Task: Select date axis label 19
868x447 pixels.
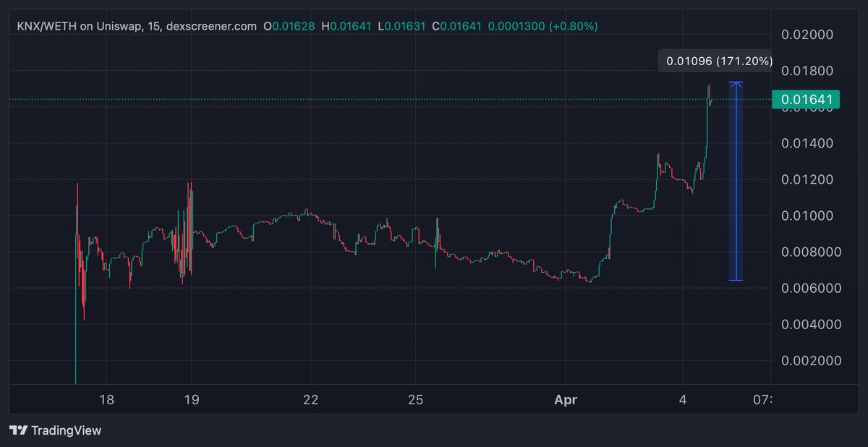Action: point(192,399)
